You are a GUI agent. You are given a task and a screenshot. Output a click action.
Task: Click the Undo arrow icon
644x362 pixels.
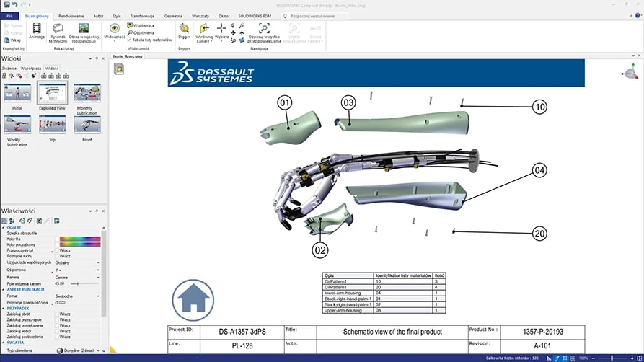(15, 4)
